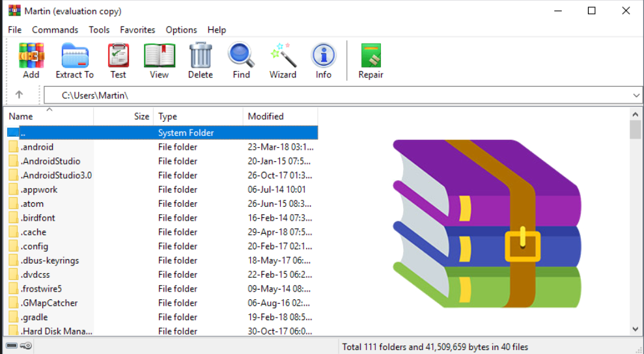
Task: Maximize the Martin WinRAR window
Action: pyautogui.click(x=591, y=10)
